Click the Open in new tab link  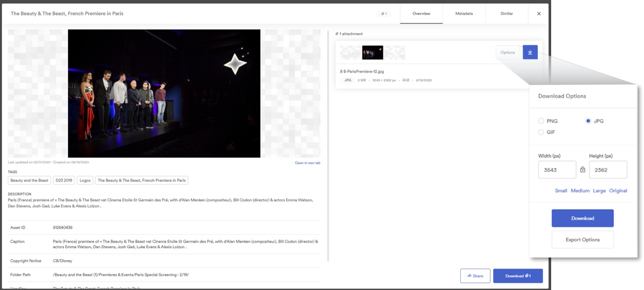click(x=308, y=163)
